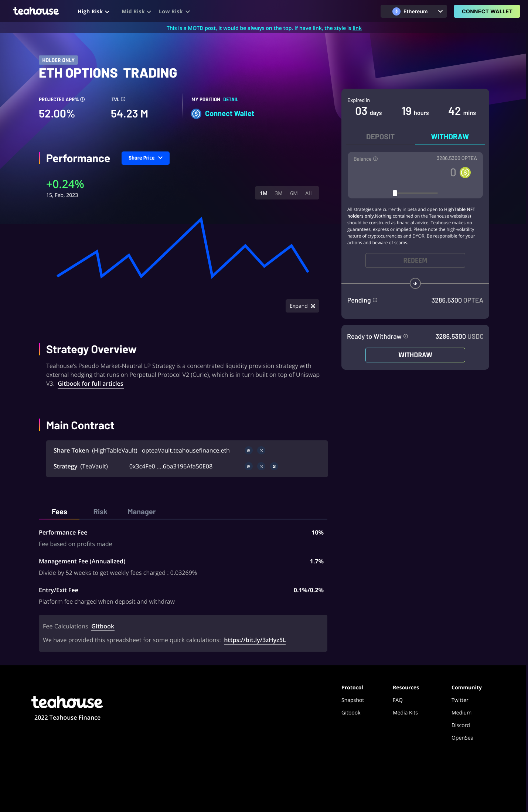Copy the Strategy TeaVault address
Screen dimensions: 528x812
[249, 467]
